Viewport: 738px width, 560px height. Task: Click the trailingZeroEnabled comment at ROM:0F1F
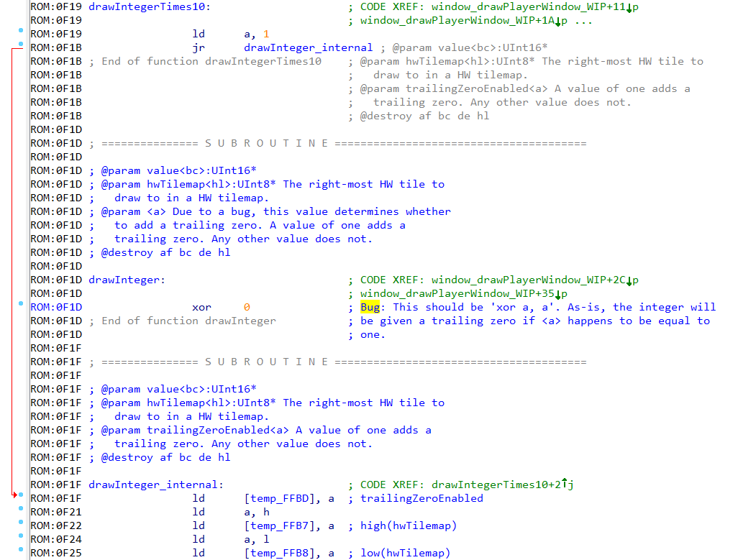(x=422, y=498)
